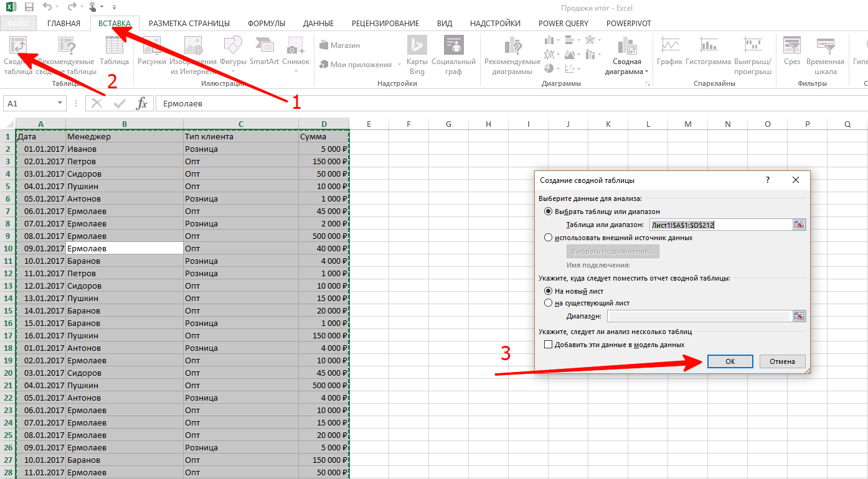Expand the Фигуры shapes dropdown

pyautogui.click(x=234, y=72)
